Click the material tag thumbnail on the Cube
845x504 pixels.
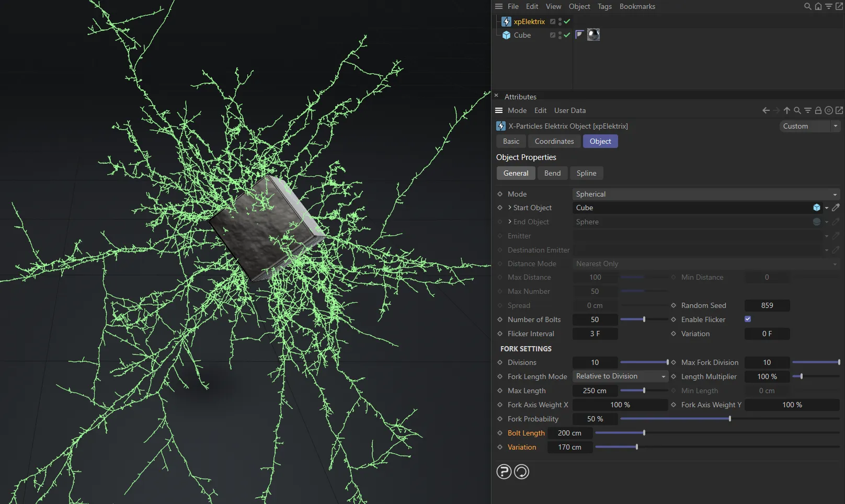coord(593,35)
